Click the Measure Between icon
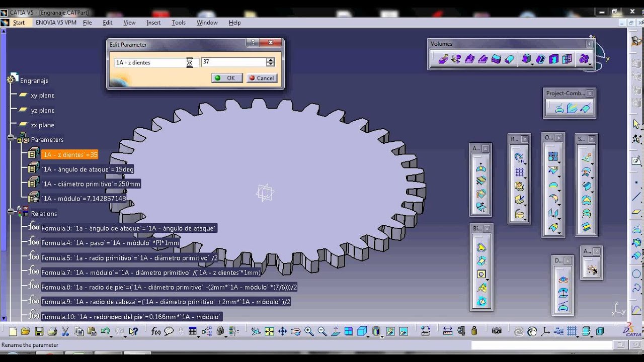This screenshot has height=362, width=644. 448,331
